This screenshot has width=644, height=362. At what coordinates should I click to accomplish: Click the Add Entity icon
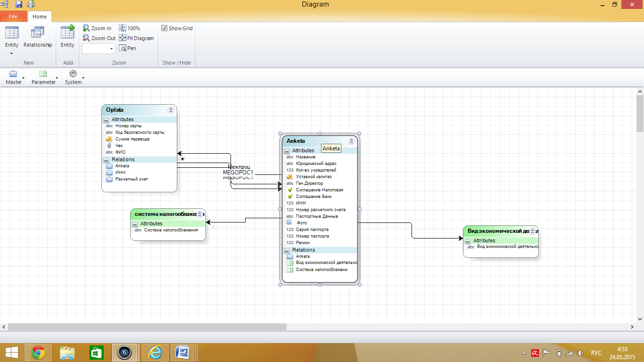click(x=67, y=32)
